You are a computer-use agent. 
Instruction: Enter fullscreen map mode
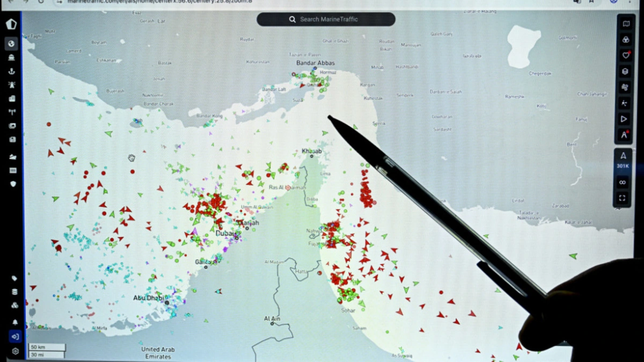pyautogui.click(x=623, y=198)
